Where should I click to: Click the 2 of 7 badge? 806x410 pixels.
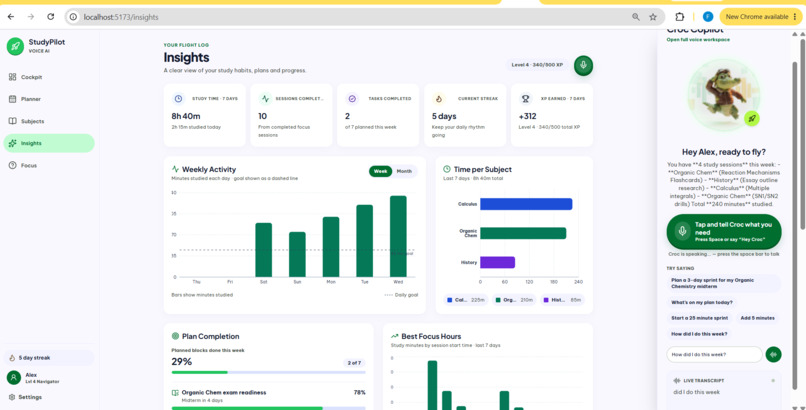point(354,363)
